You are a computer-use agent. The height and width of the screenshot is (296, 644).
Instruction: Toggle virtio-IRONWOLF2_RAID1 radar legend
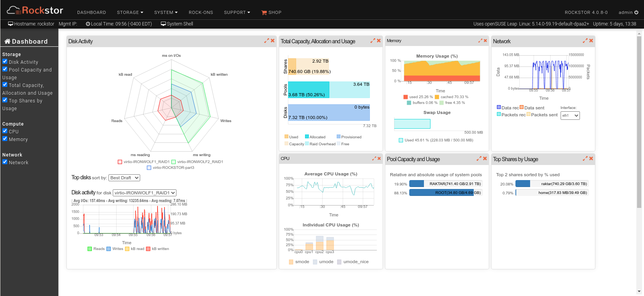[197, 162]
